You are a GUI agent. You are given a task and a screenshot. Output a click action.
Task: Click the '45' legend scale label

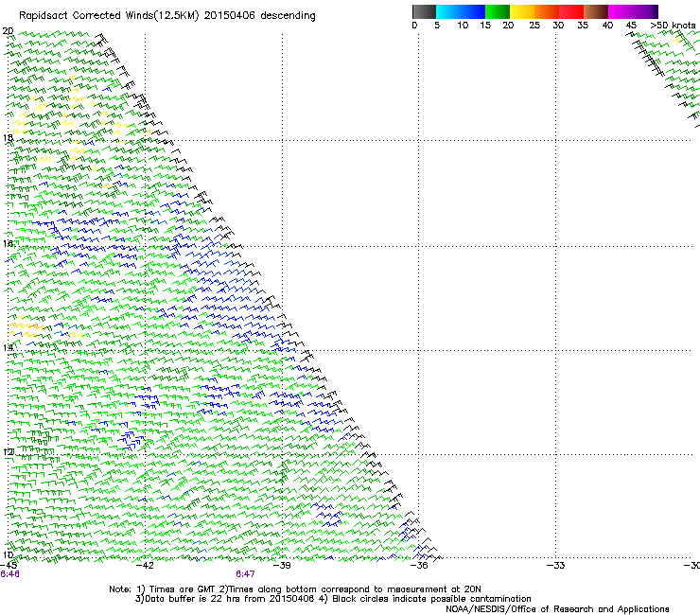(631, 26)
